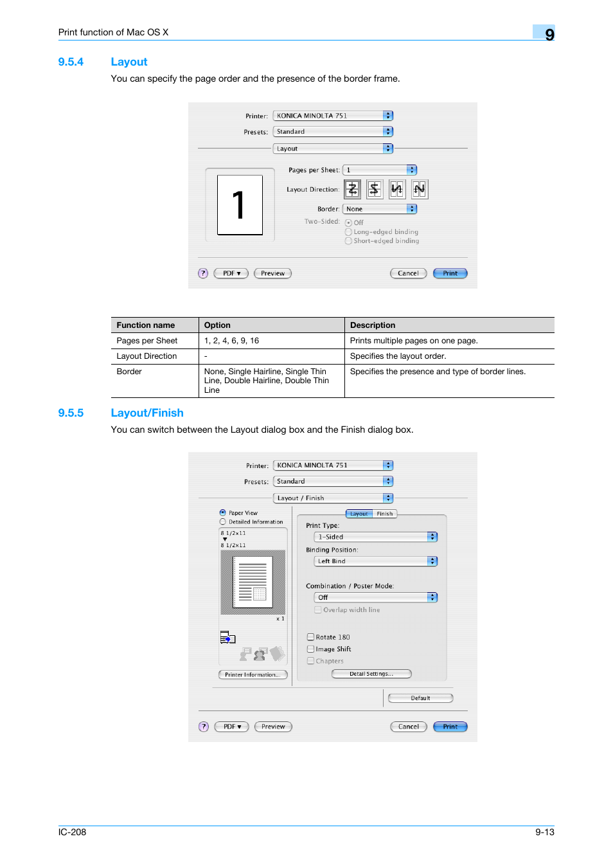The height and width of the screenshot is (868, 613).
Task: Click the greyed two-users icon under paper preview
Action: click(x=260, y=655)
